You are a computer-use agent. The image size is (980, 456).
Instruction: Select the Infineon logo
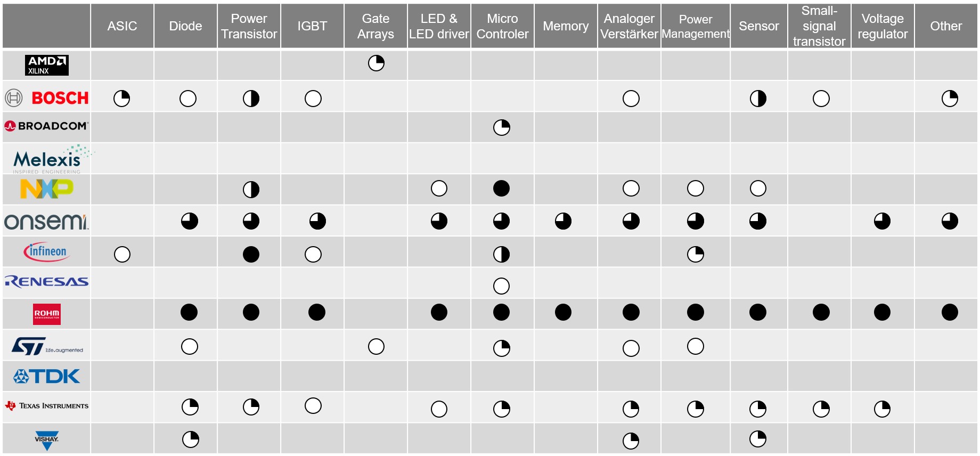[47, 252]
